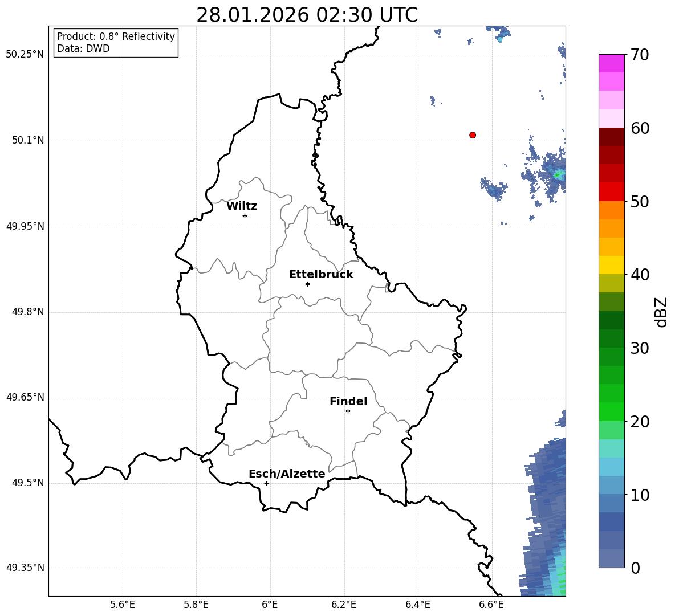
Task: Click the Product: 0.8° Reflectivity text
Action: tap(116, 36)
